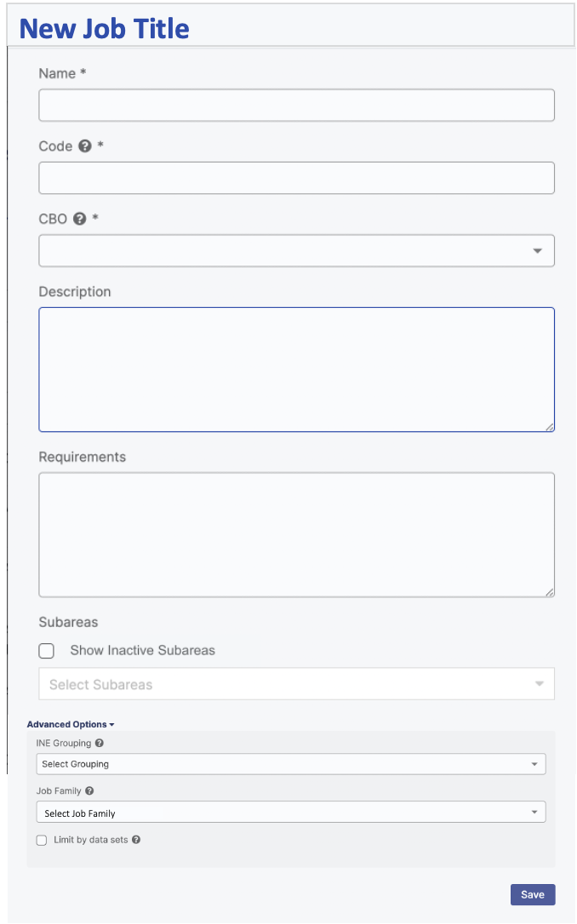577x924 pixels.
Task: Focus the Code text field
Action: (296, 178)
